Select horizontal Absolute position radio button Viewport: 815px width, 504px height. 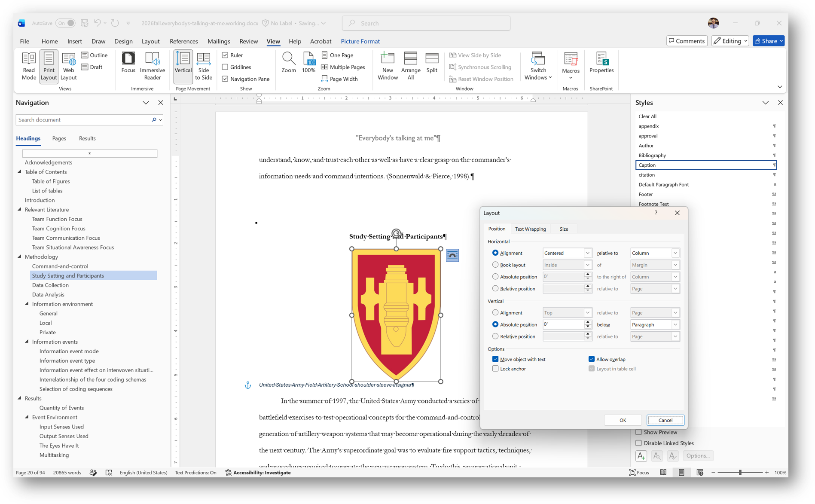pyautogui.click(x=495, y=277)
